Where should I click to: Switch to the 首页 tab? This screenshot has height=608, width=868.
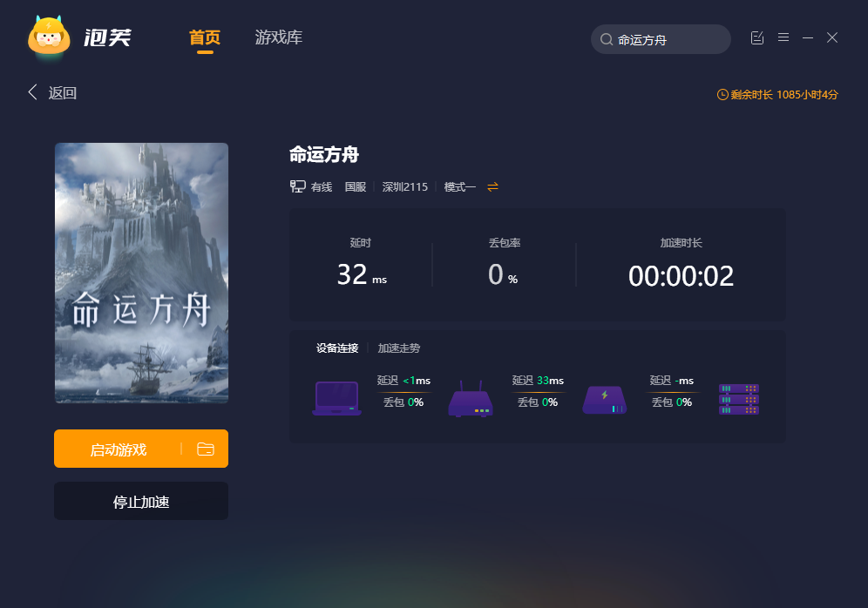tap(205, 37)
